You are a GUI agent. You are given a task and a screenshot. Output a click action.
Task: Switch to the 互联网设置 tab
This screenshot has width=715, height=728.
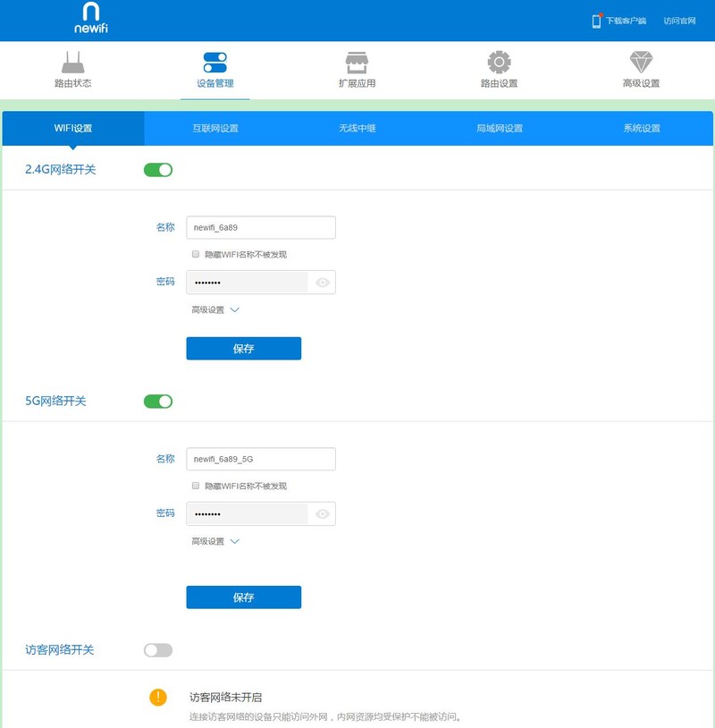[217, 128]
